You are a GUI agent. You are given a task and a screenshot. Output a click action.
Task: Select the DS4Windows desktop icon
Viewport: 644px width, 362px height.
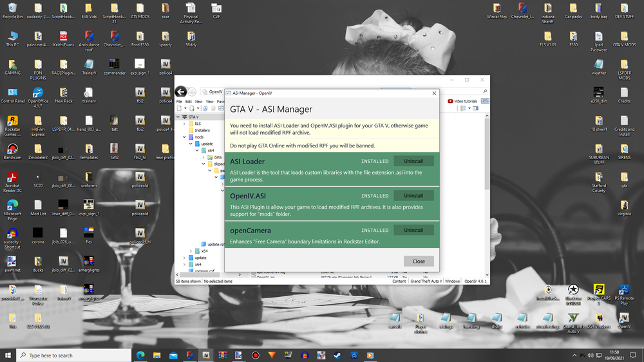point(599,321)
